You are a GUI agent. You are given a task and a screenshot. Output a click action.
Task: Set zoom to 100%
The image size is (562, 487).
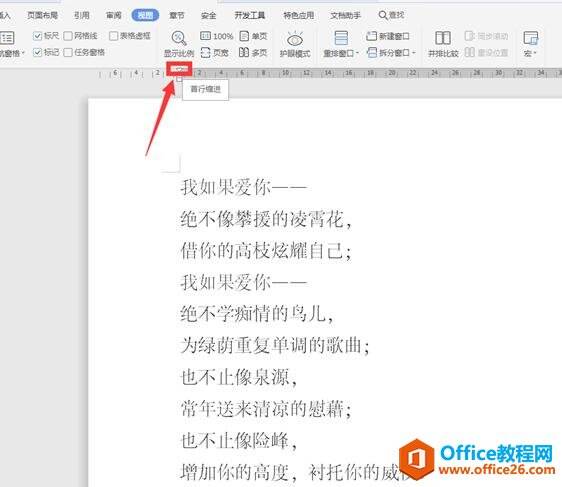click(216, 36)
